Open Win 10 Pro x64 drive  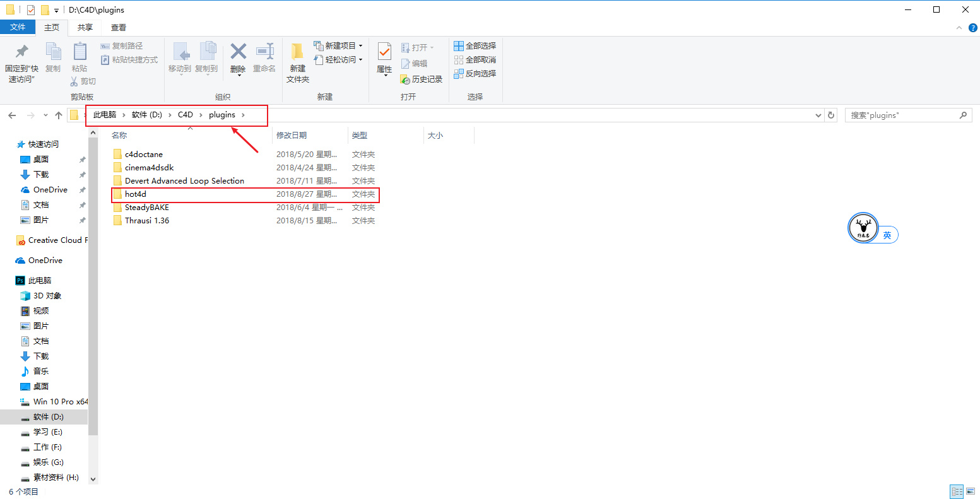[x=54, y=402]
